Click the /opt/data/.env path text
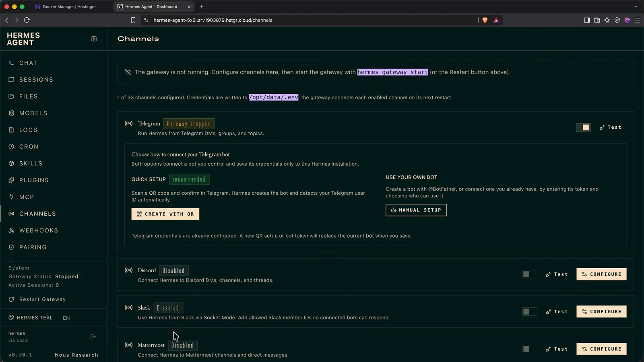644x362 pixels. 274,97
